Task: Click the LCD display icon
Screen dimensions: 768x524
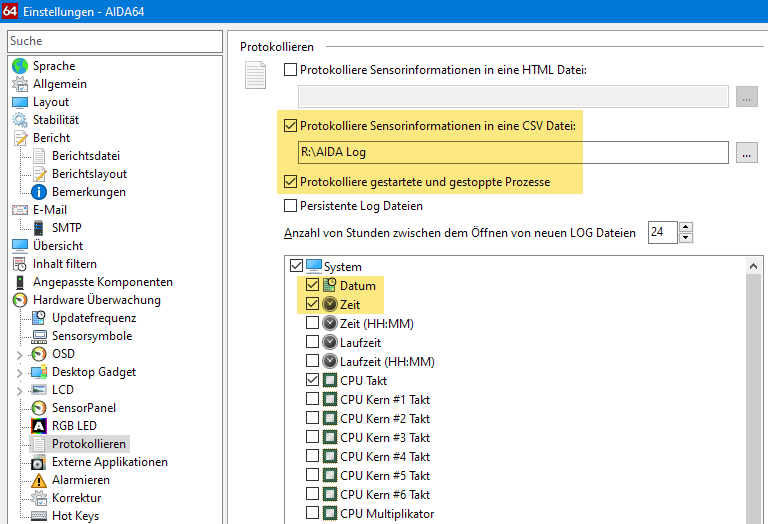Action: (39, 390)
